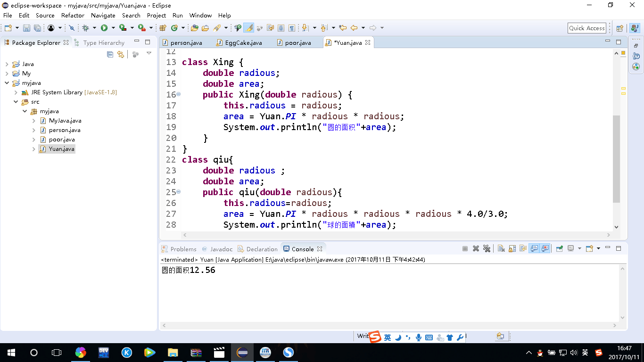Image resolution: width=644 pixels, height=362 pixels.
Task: Open the Refactor menu
Action: tap(73, 15)
